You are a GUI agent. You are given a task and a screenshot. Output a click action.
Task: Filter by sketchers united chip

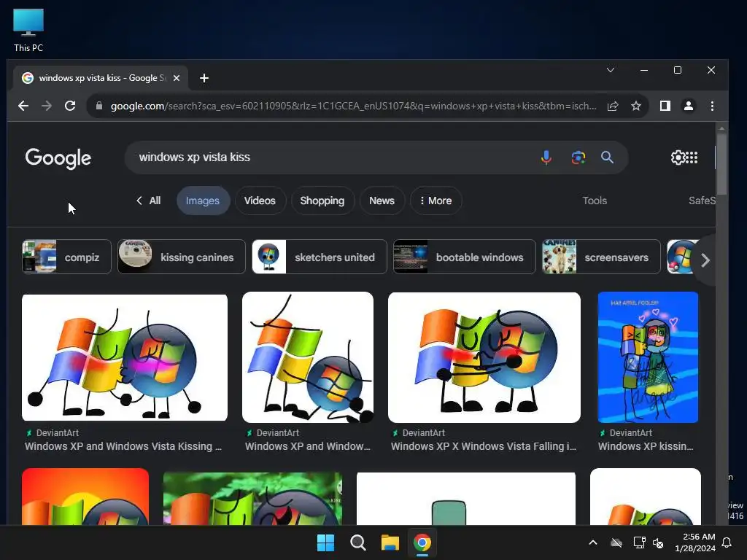pos(320,257)
